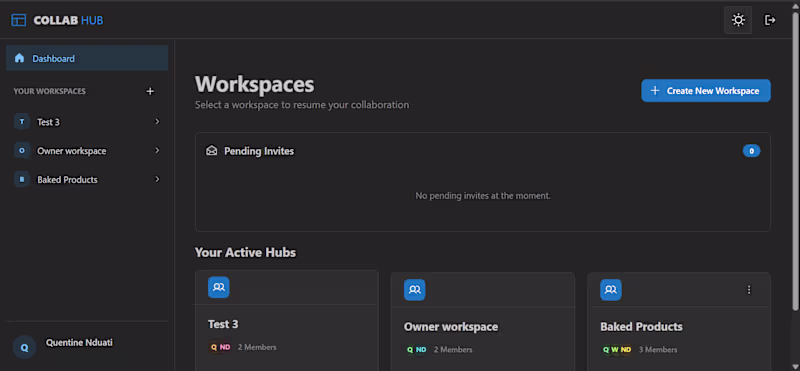The width and height of the screenshot is (800, 371).
Task: Click the Q user avatar at bottom-left
Action: pos(24,348)
